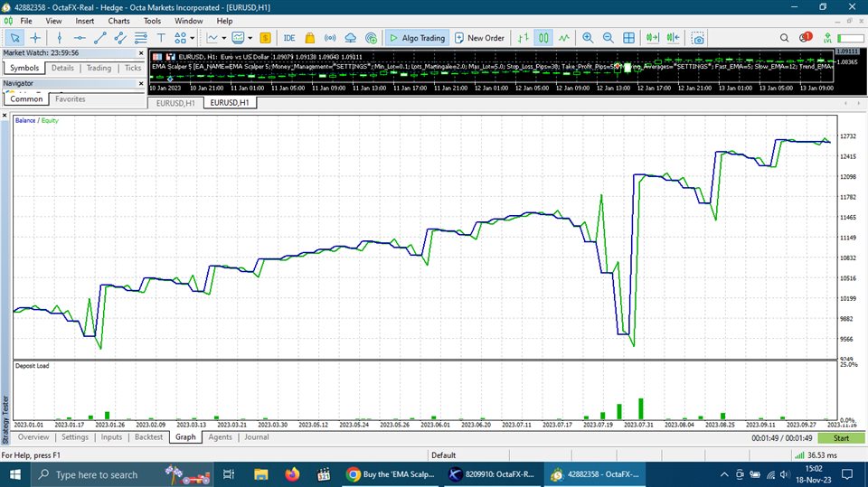The height and width of the screenshot is (487, 868).
Task: Open the shapes objects tool
Action: [x=180, y=38]
